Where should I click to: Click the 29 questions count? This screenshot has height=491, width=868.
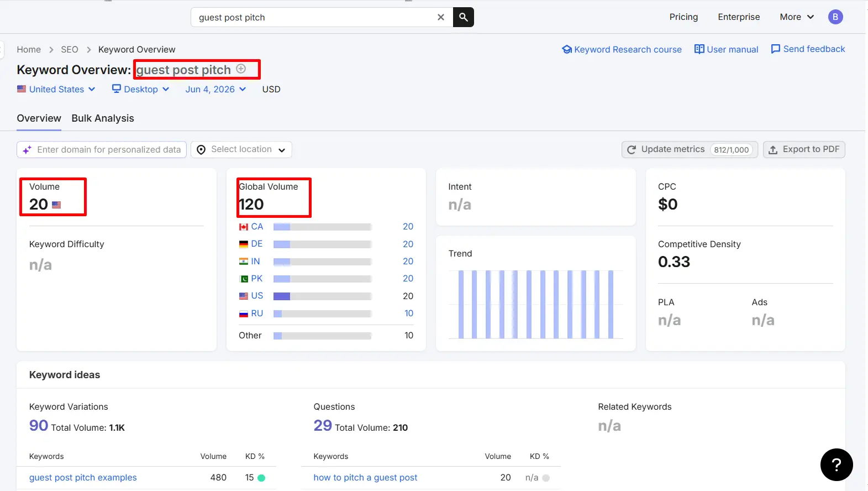[x=323, y=425]
